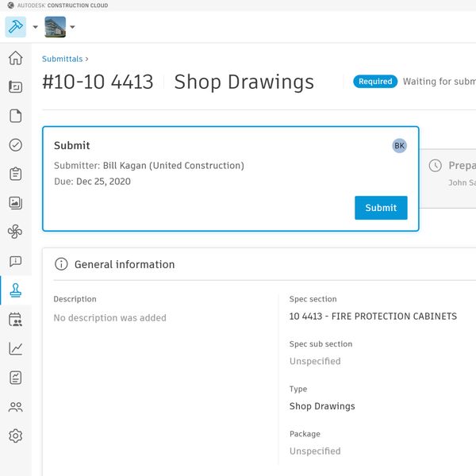476x476 pixels.
Task: Open the Photos icon in sidebar
Action: (x=16, y=203)
